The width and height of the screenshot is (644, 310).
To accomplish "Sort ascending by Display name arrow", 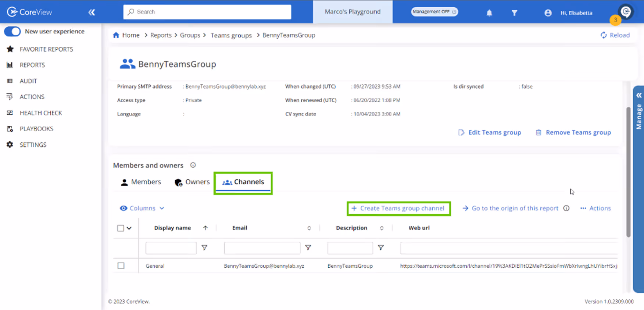I will tap(205, 228).
